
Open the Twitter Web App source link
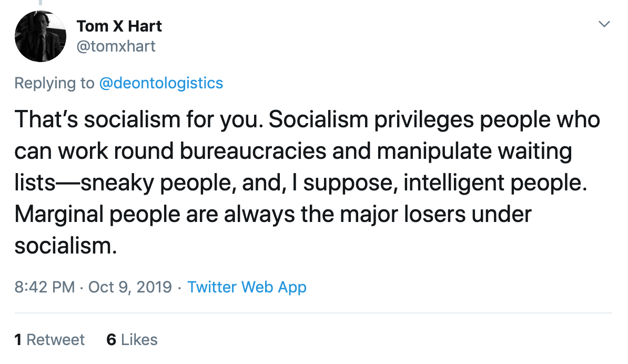(x=247, y=287)
